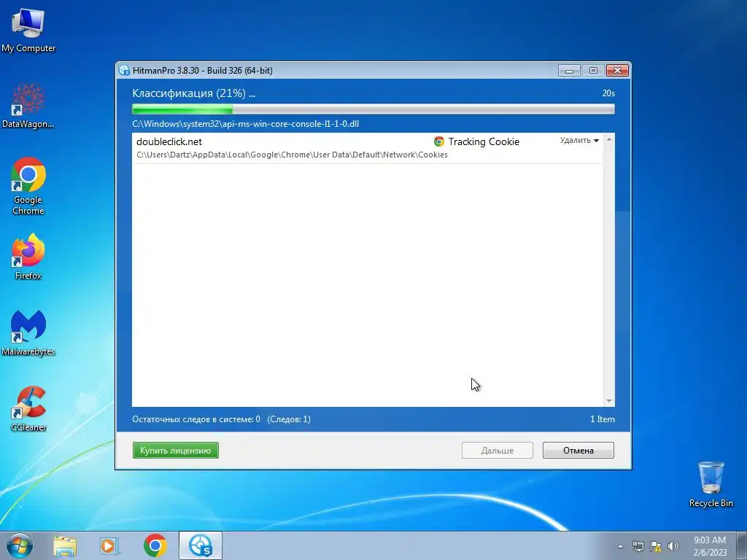The image size is (747, 560).
Task: Click the api-ms-win-core-console dll path
Action: pyautogui.click(x=245, y=124)
